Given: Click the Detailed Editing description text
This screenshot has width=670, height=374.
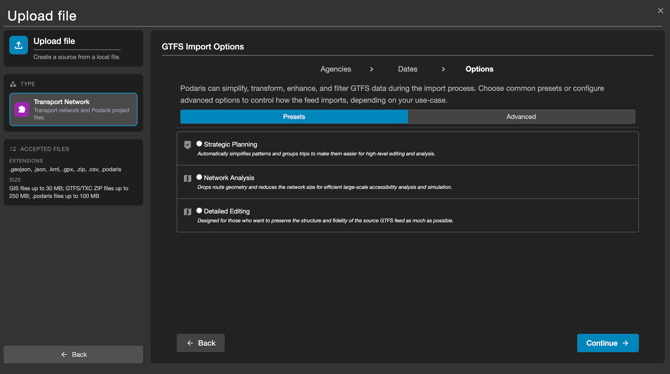Looking at the screenshot, I should pos(325,221).
